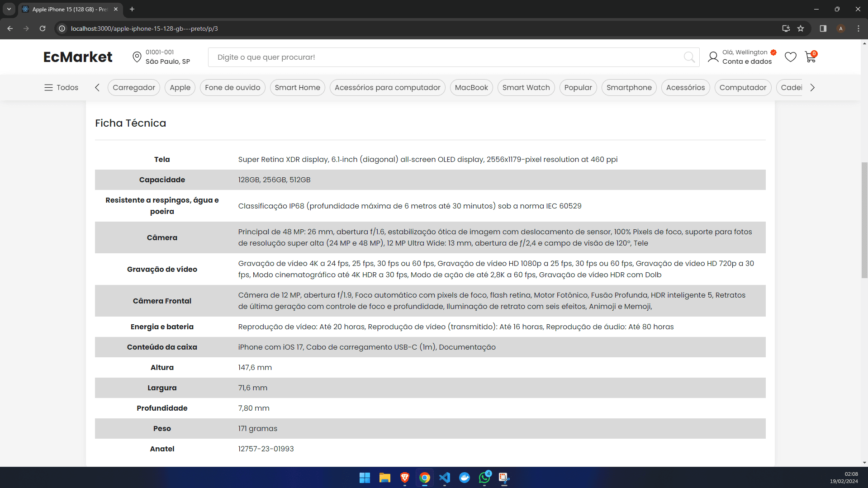Open the Todos hamburger menu
This screenshot has width=868, height=488.
coord(62,87)
